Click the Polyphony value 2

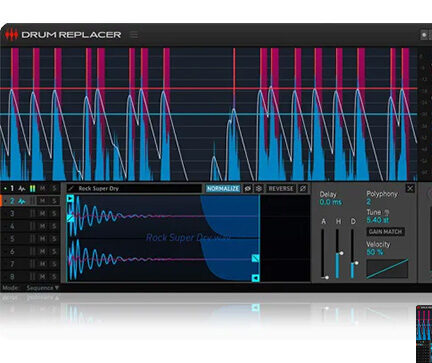[x=368, y=202]
